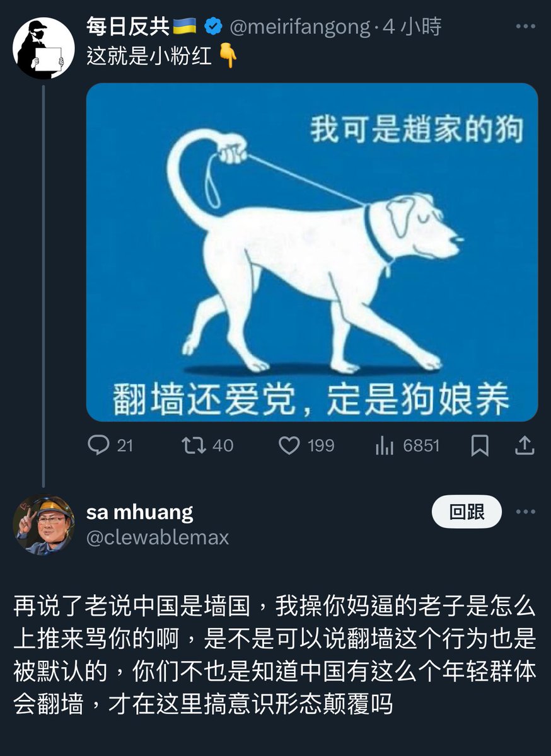This screenshot has width=551, height=756.
Task: Visit the @clewablemax handle
Action: [158, 537]
